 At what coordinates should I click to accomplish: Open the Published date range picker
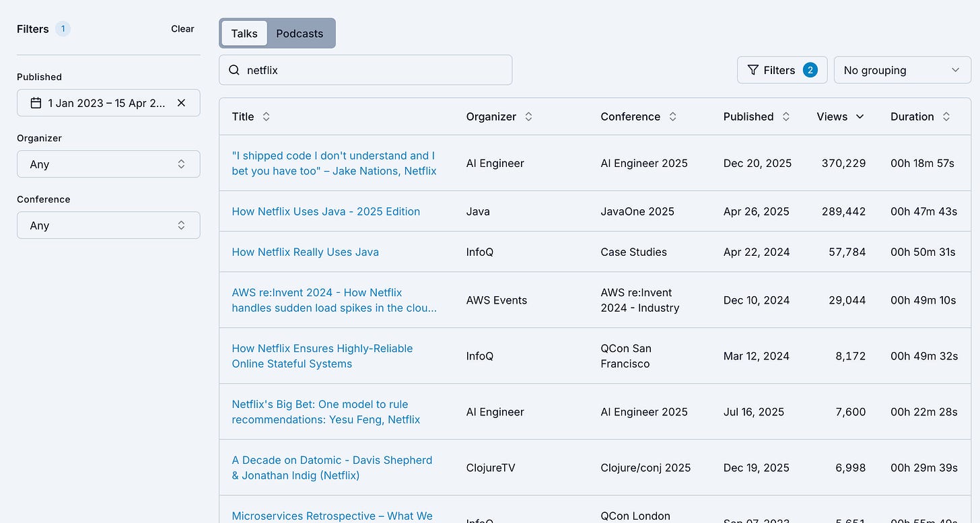tap(108, 103)
